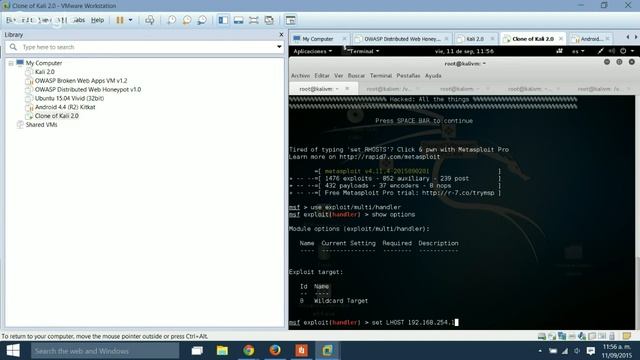
Task: Open the VMware Help menu
Action: [x=97, y=20]
